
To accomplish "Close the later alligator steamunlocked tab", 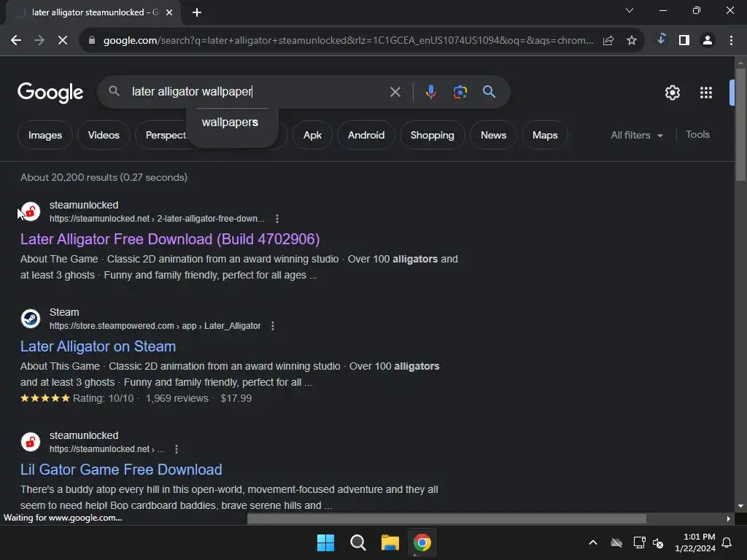I will (169, 12).
